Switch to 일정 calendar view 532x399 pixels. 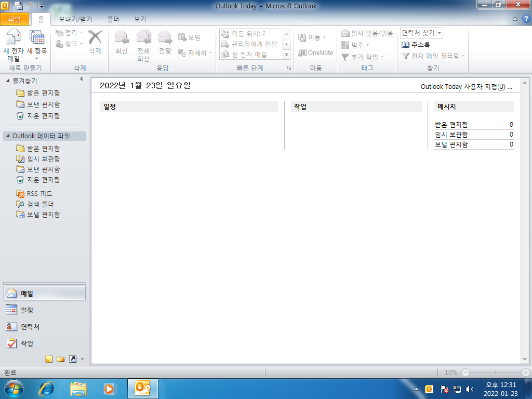pos(45,310)
